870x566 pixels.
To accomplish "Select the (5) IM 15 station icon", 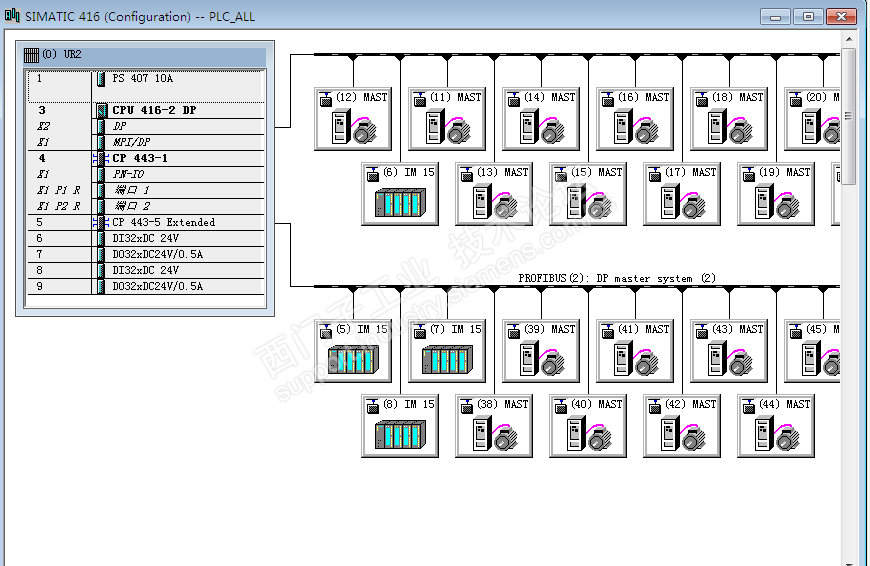I will click(x=353, y=351).
